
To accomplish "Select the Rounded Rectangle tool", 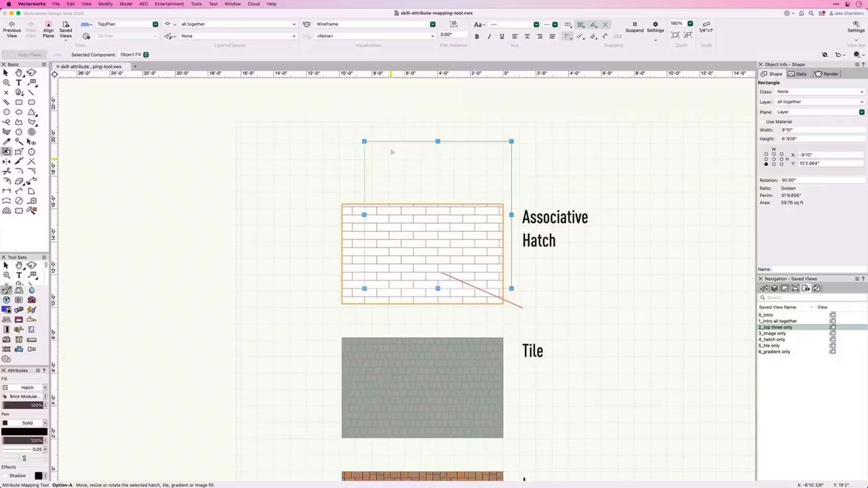I will [32, 102].
